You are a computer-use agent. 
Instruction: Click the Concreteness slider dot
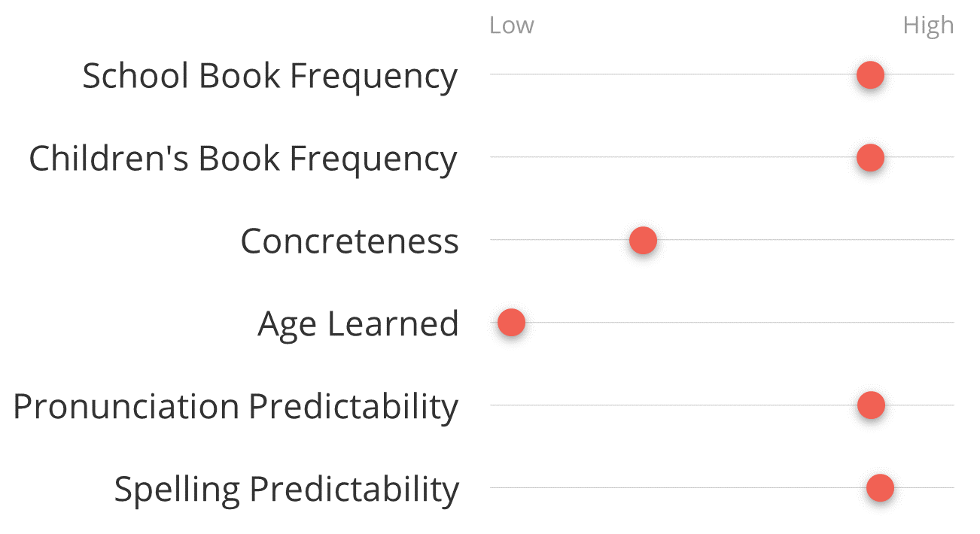(x=643, y=241)
